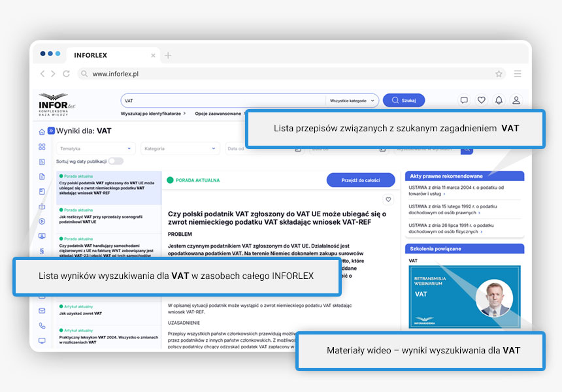The width and height of the screenshot is (562, 392).
Task: Expand the sidebar with double-chevron button
Action: [51, 131]
